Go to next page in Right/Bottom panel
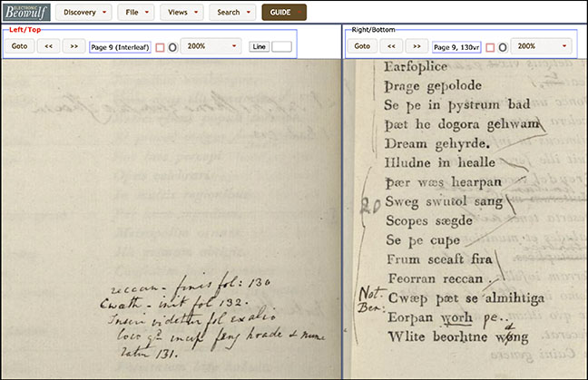 [416, 46]
